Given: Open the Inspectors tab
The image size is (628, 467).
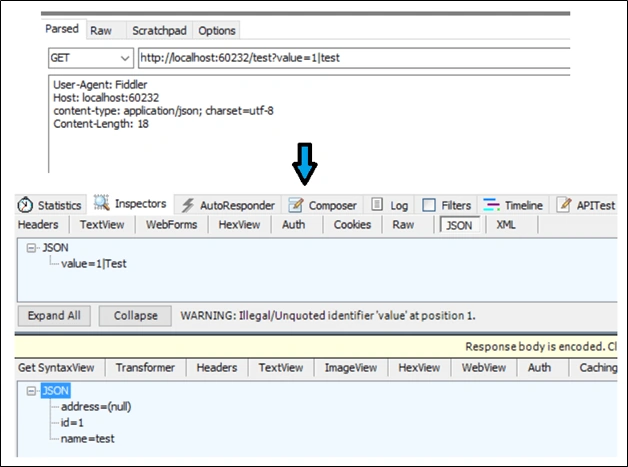Looking at the screenshot, I should point(131,203).
